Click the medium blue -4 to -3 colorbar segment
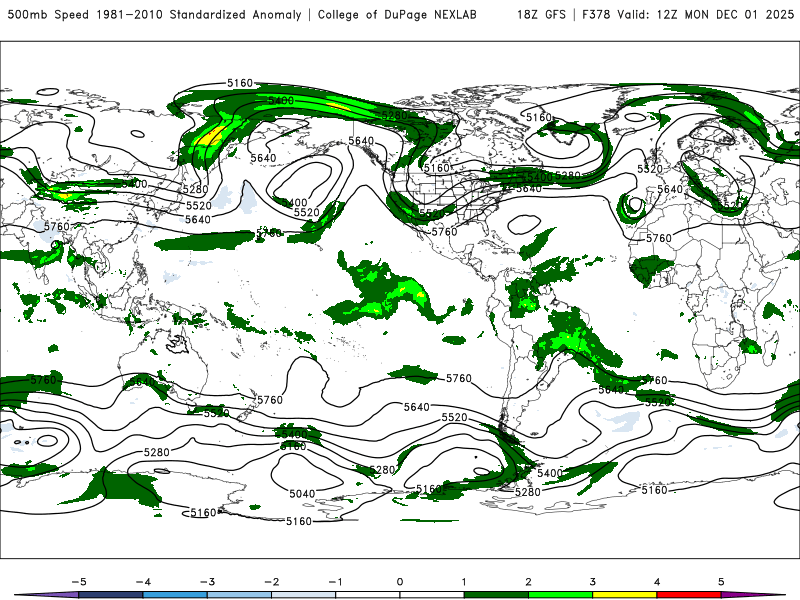Screen dimensions: 800x600 coord(175,595)
